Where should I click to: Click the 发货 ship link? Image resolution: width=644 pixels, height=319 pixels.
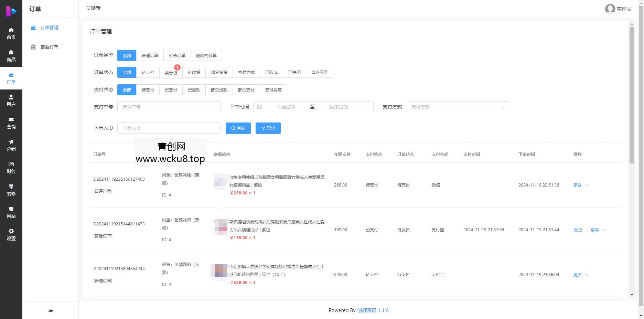pyautogui.click(x=578, y=230)
